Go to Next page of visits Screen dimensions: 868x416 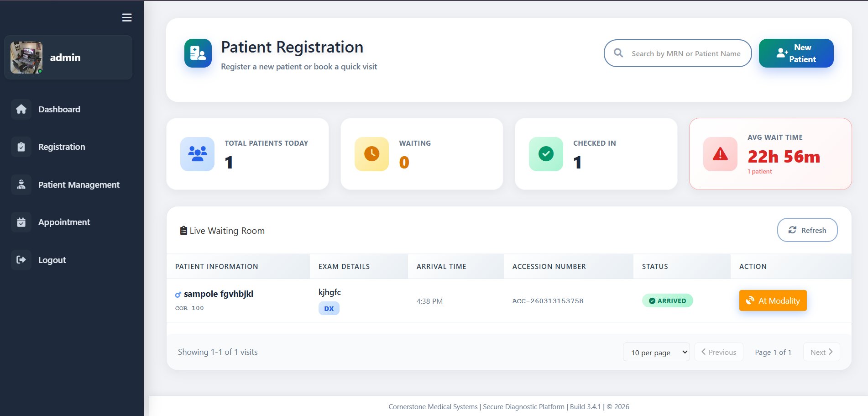821,352
